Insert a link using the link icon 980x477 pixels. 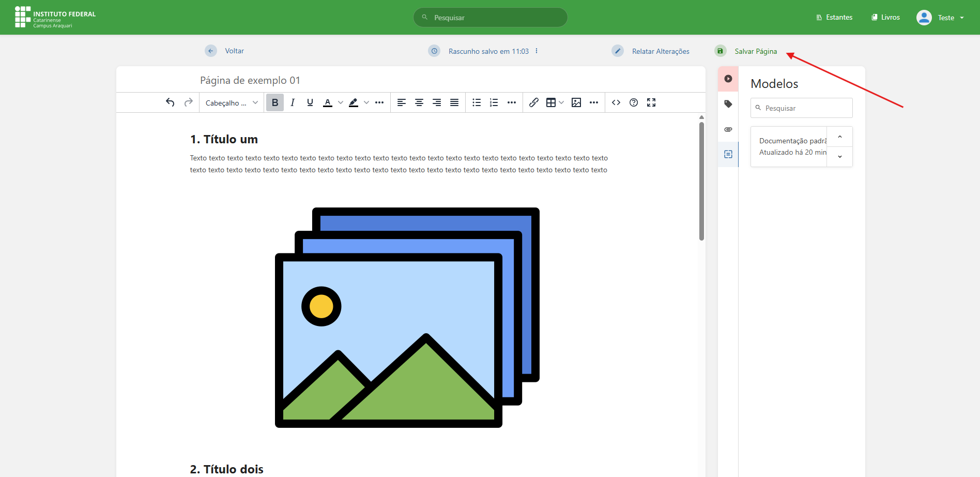pos(534,102)
